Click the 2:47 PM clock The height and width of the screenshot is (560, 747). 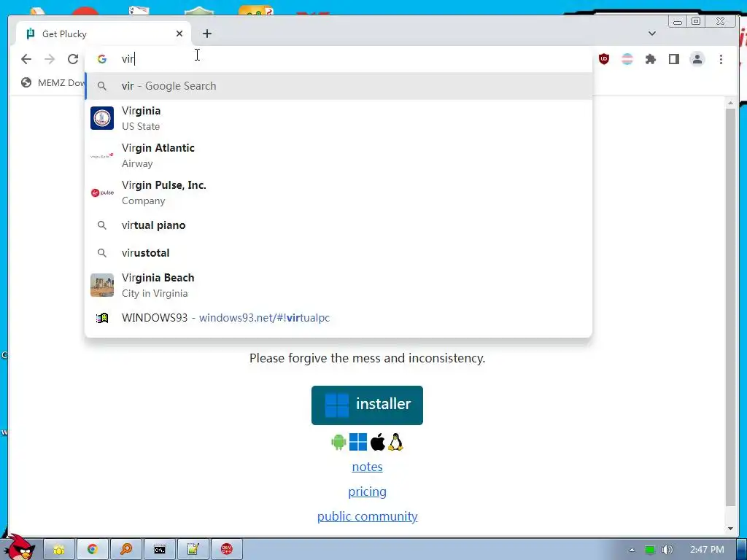click(x=707, y=550)
